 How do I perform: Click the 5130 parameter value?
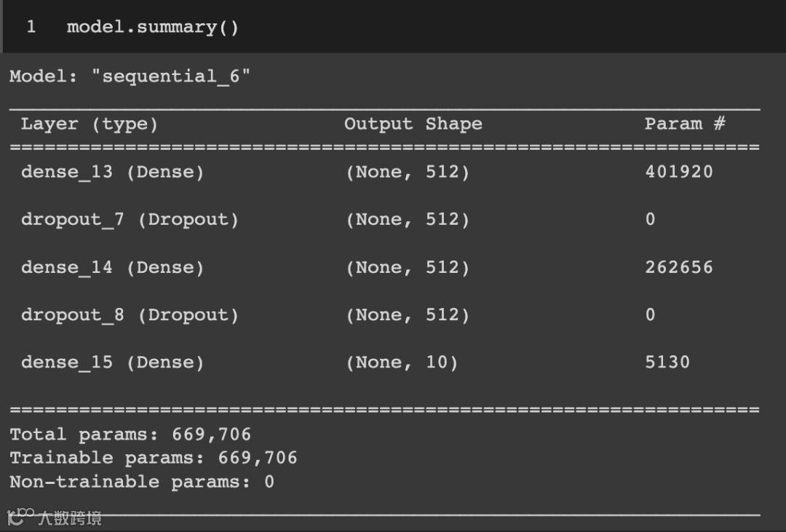(x=667, y=362)
